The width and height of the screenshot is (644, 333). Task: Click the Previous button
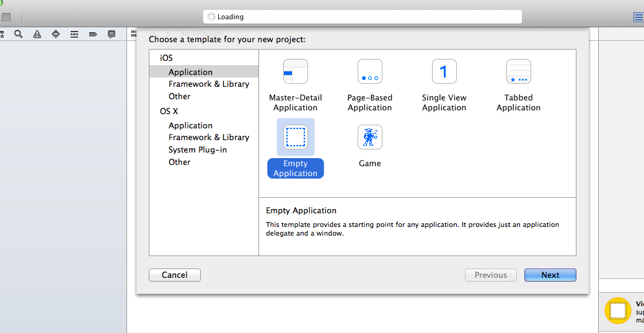tap(491, 275)
